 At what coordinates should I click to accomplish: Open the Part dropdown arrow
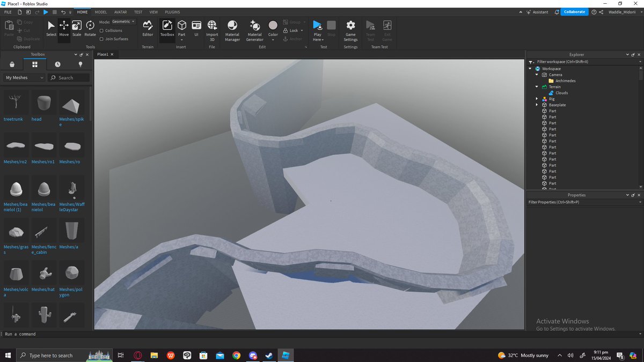(182, 39)
